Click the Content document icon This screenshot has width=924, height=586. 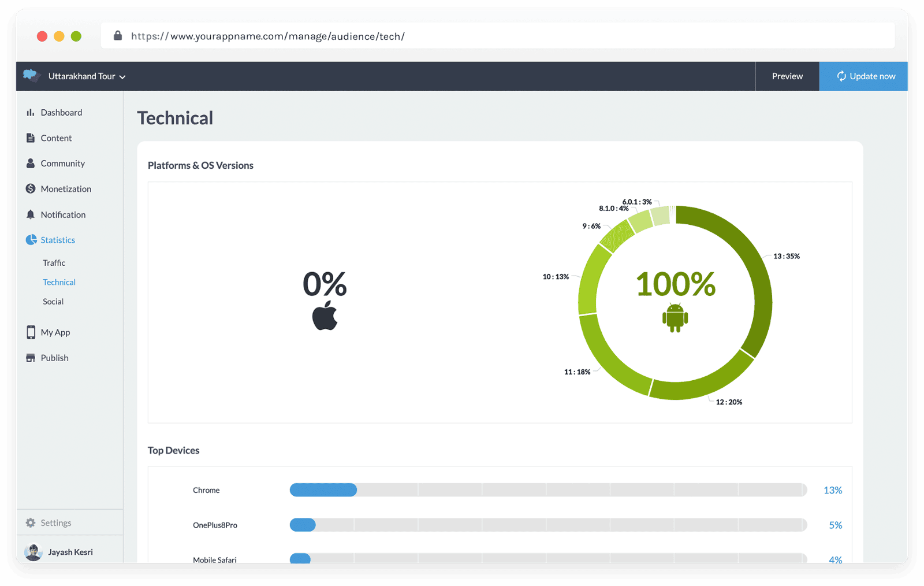click(x=30, y=138)
